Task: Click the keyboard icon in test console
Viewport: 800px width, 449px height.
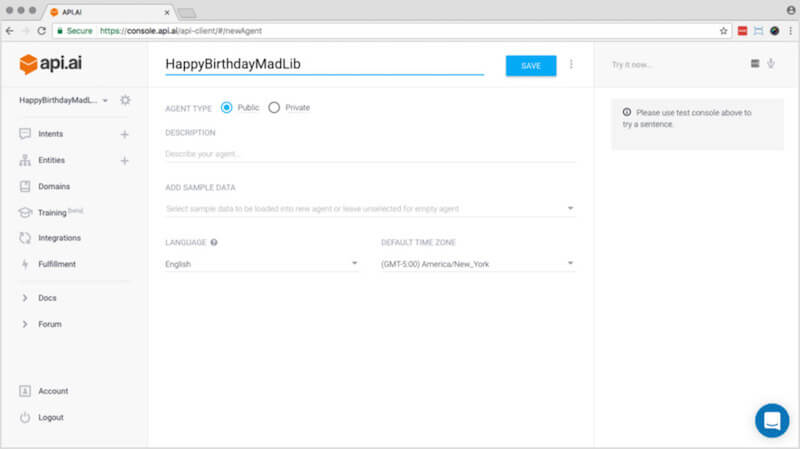Action: pyautogui.click(x=755, y=64)
